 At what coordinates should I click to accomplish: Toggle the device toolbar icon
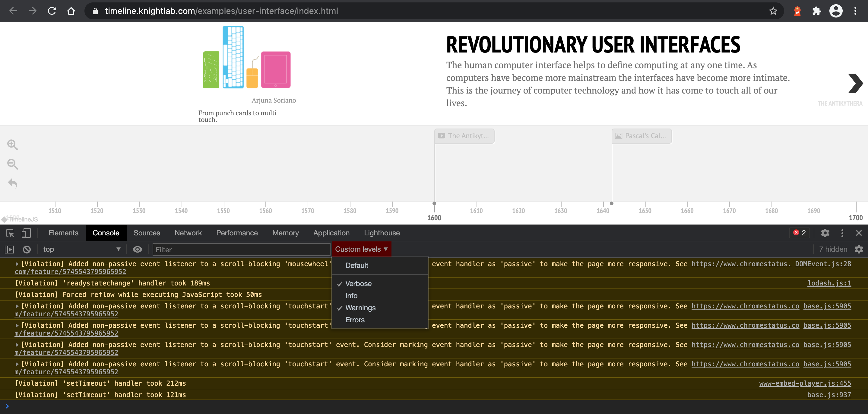26,233
